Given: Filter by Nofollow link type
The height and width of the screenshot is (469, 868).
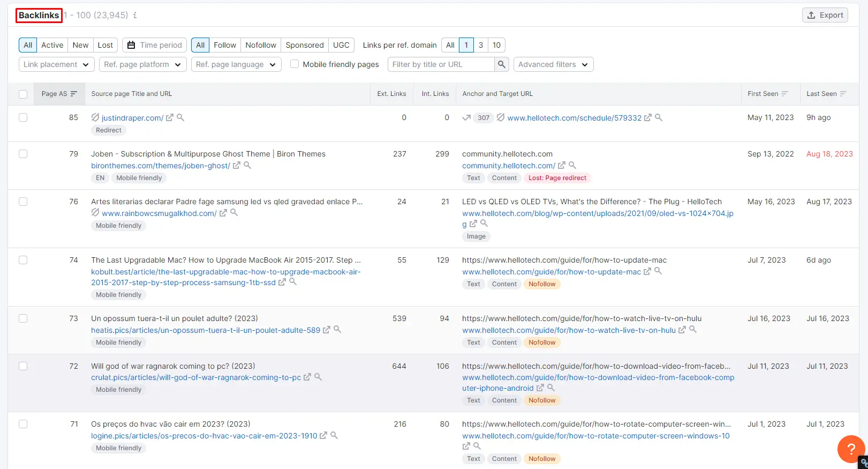Looking at the screenshot, I should coord(261,45).
